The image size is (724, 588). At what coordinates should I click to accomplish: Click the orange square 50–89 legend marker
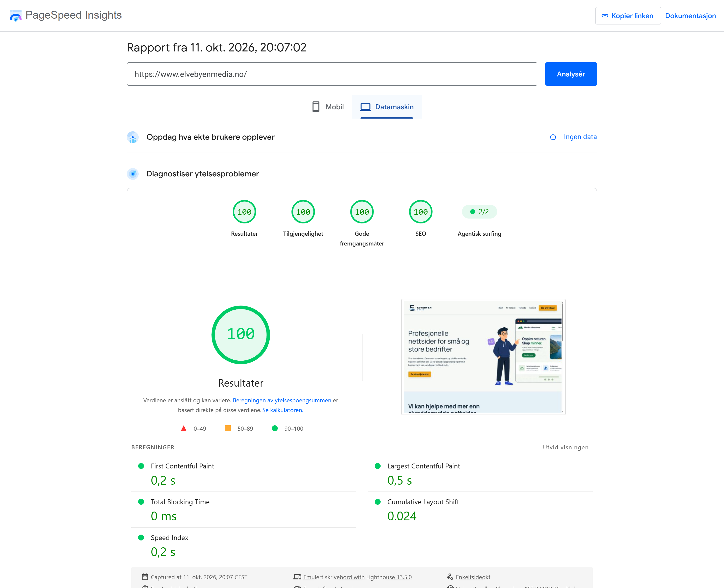coord(228,428)
